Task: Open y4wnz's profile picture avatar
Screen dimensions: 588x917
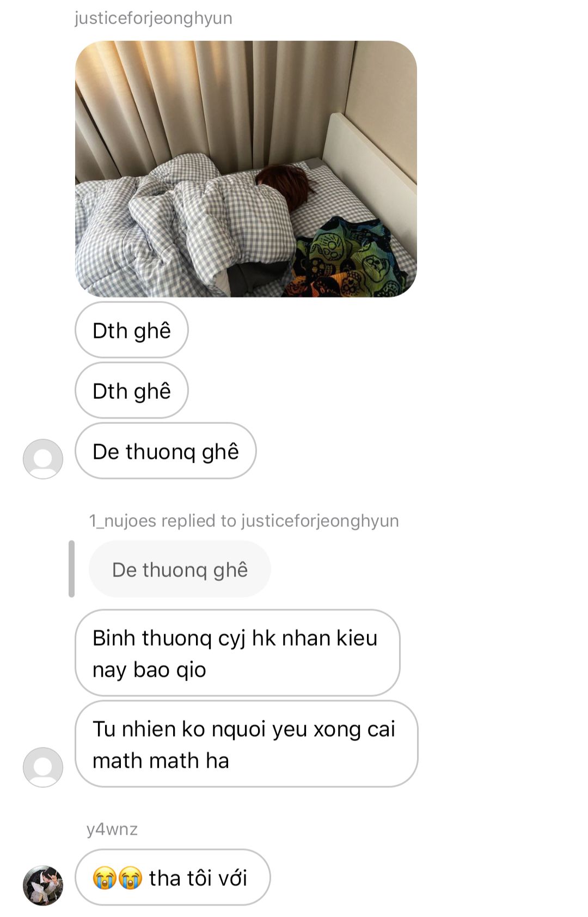Action: tap(43, 885)
